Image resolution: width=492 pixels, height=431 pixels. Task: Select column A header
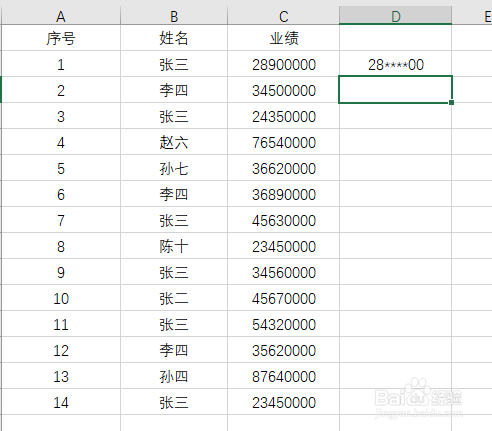61,16
